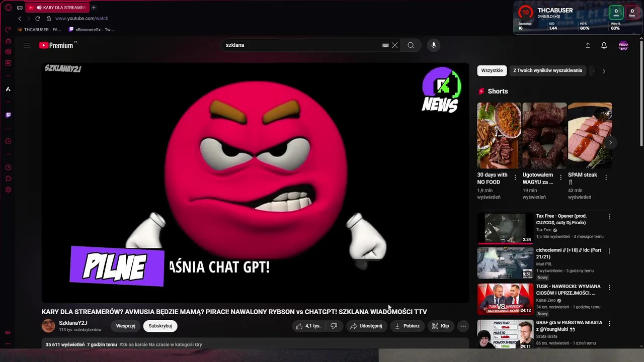Open Tax Free Opener video thumbnail
Screen dimensions: 644x362
pyautogui.click(x=505, y=228)
